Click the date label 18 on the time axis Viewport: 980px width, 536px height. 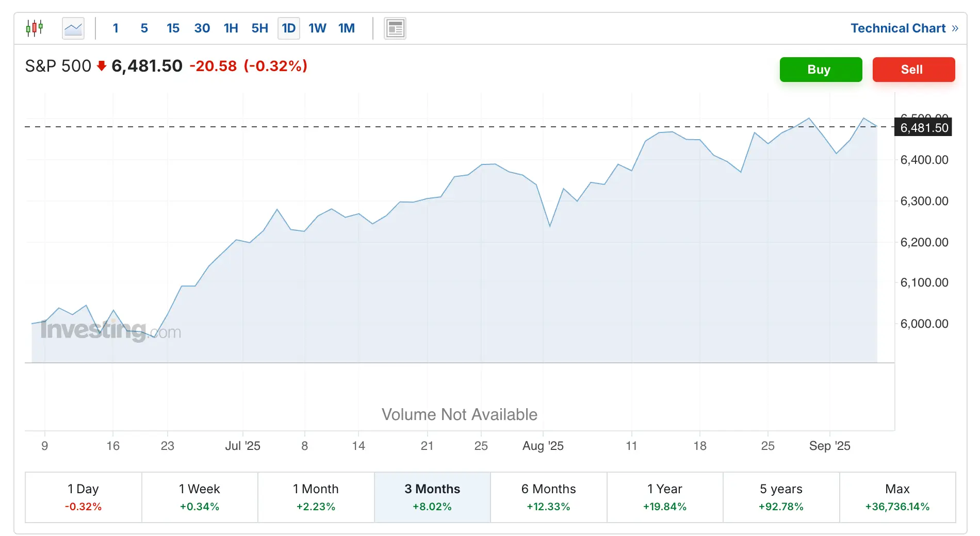[x=700, y=446]
